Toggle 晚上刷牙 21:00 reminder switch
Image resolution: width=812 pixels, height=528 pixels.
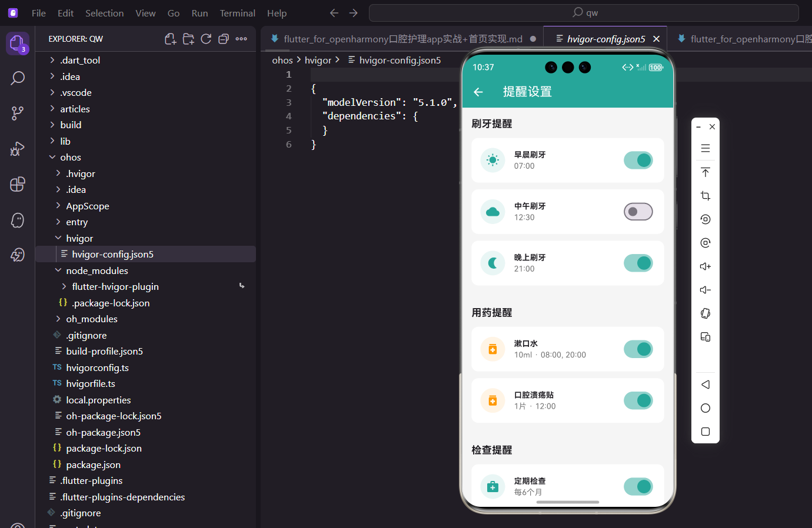click(x=638, y=263)
